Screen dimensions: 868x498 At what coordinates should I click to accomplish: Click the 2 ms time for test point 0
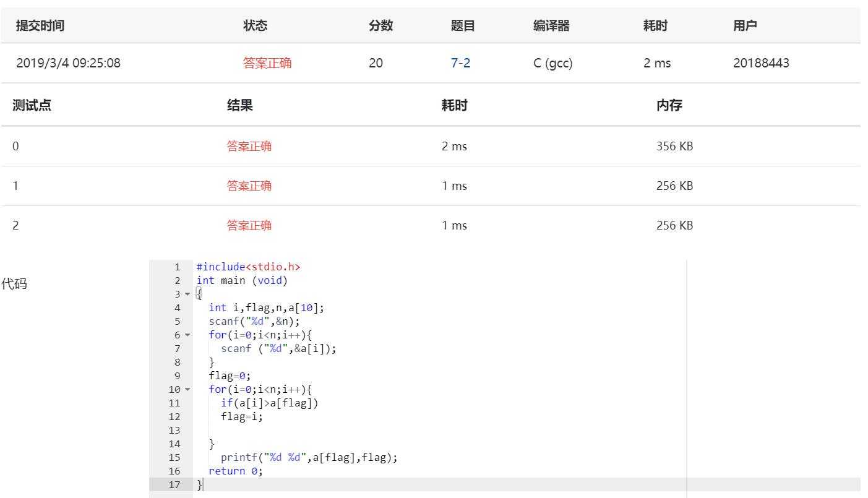click(454, 146)
